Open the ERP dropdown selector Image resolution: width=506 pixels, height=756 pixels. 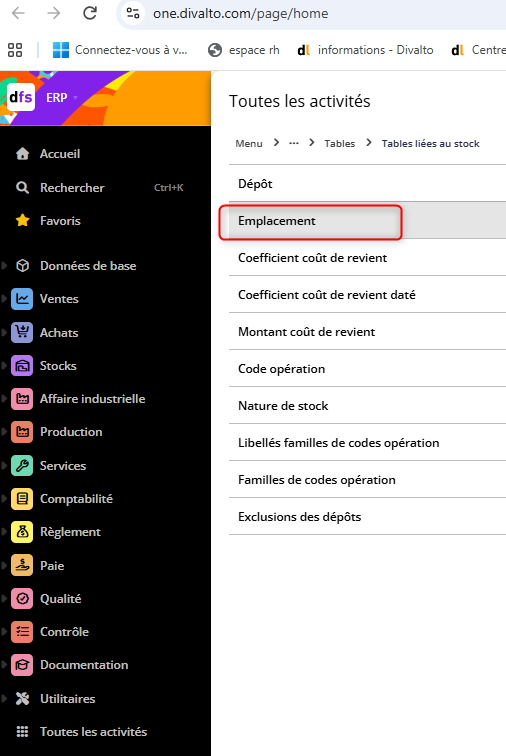point(62,97)
